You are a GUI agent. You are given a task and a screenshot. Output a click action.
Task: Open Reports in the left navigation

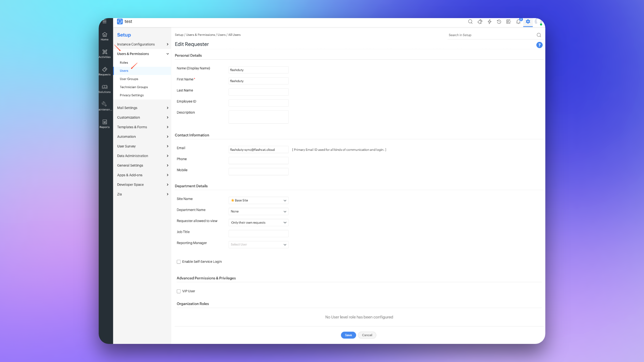pyautogui.click(x=105, y=124)
